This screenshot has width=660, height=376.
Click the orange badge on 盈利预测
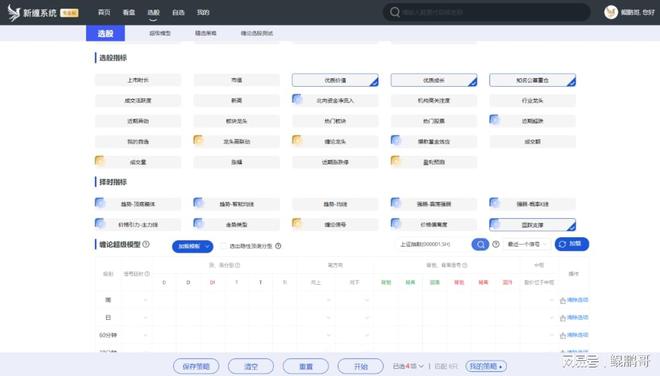tap(396, 160)
